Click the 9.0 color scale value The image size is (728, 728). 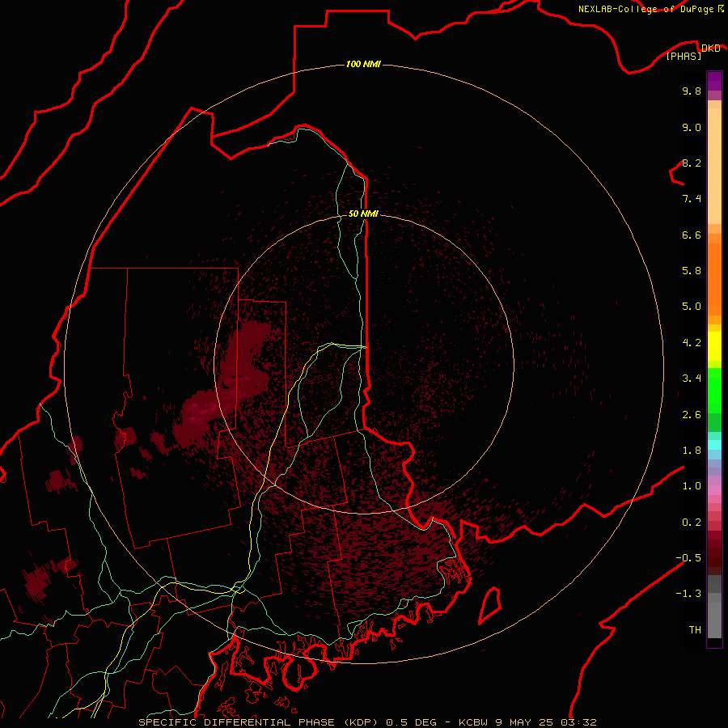click(692, 127)
